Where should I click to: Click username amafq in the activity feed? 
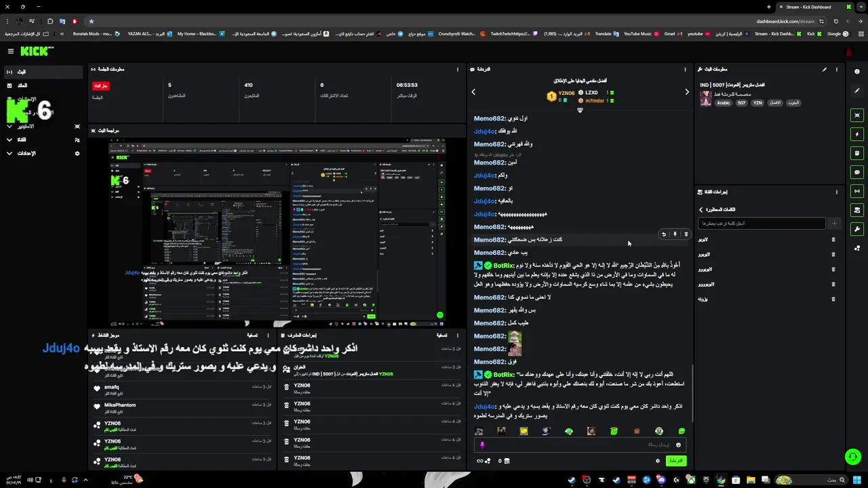click(112, 387)
